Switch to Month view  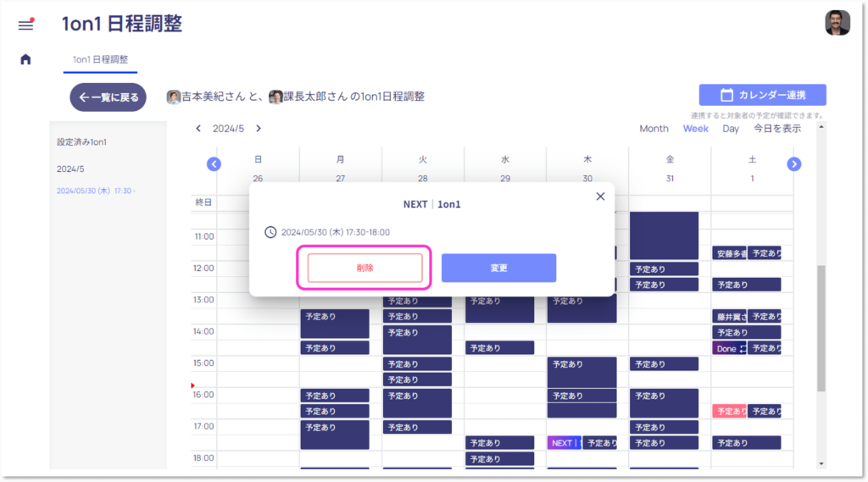654,129
